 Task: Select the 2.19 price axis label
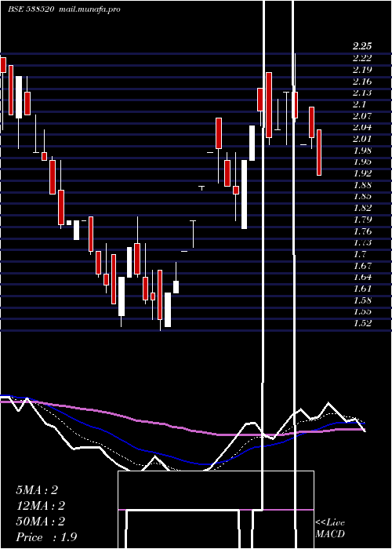[x=362, y=69]
